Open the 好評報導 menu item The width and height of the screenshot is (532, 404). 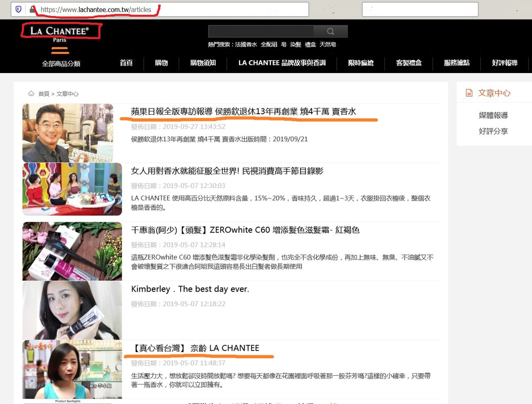[x=505, y=63]
